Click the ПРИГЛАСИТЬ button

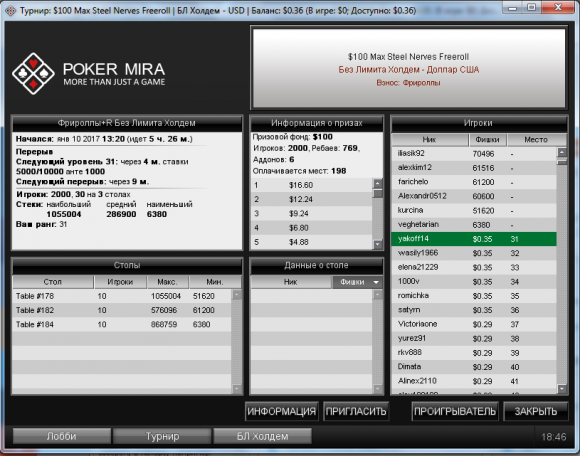point(356,411)
